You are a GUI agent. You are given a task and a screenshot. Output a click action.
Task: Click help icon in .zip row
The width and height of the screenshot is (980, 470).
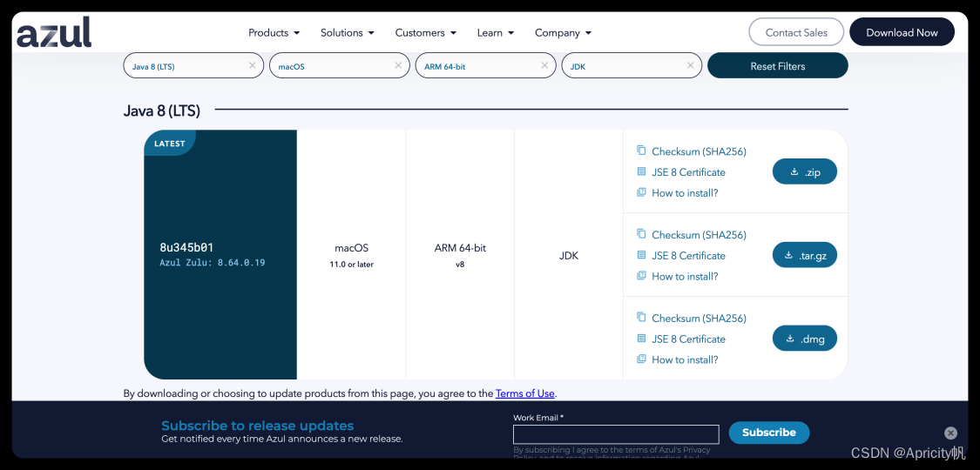click(x=640, y=192)
